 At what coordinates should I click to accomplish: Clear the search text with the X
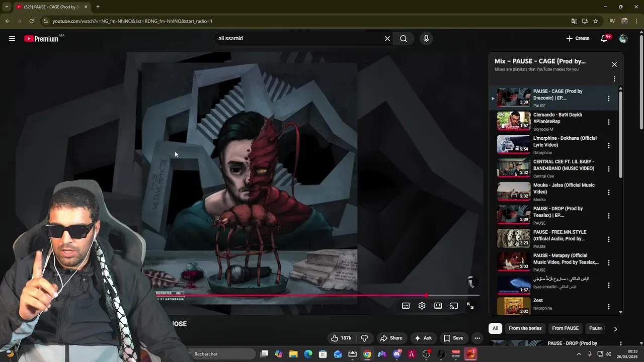point(387,39)
